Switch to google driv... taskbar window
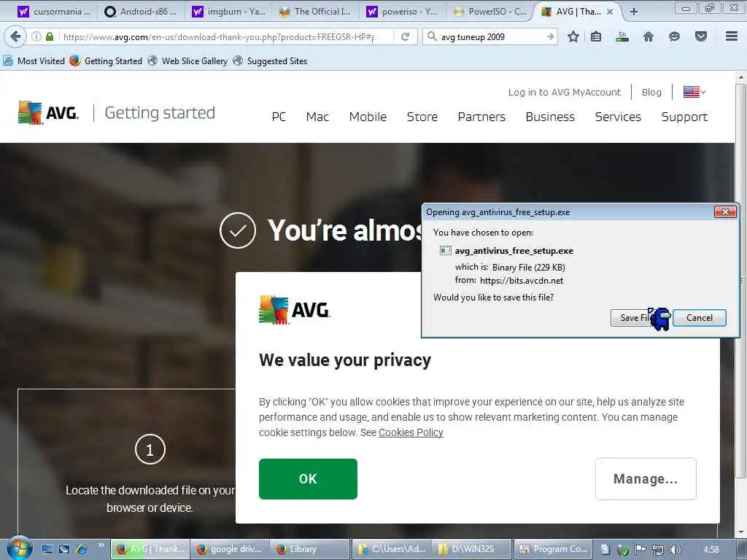 click(230, 549)
